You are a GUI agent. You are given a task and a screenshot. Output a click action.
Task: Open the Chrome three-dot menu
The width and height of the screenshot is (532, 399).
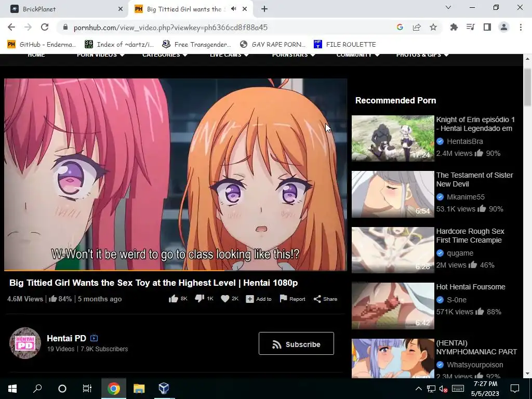521,27
